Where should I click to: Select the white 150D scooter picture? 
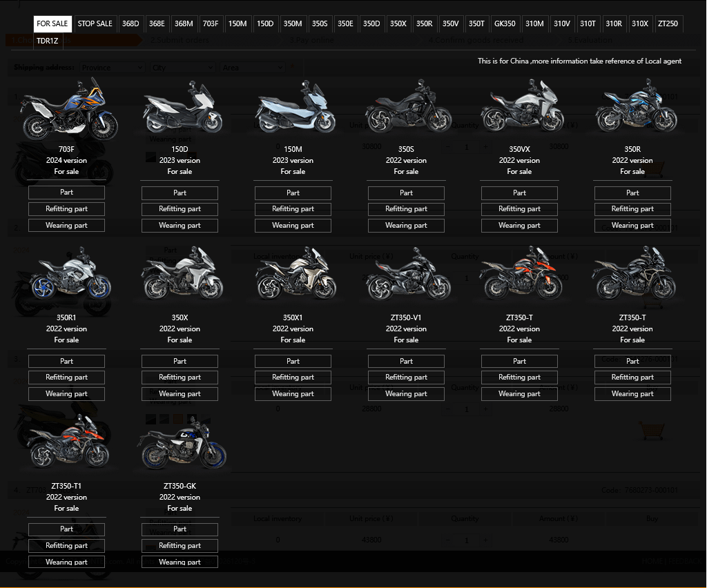tap(180, 110)
